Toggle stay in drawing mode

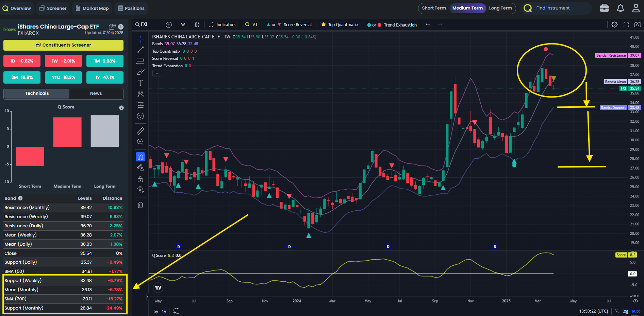140,168
